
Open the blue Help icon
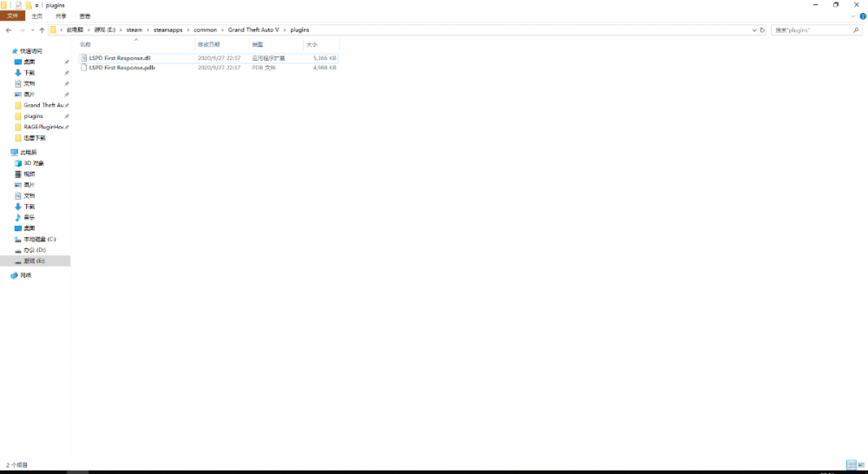(863, 16)
